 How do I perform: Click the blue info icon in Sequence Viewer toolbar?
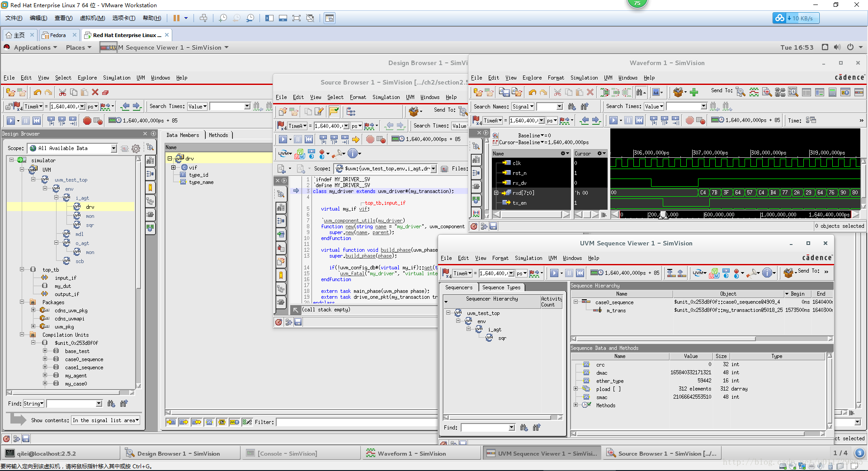click(767, 273)
